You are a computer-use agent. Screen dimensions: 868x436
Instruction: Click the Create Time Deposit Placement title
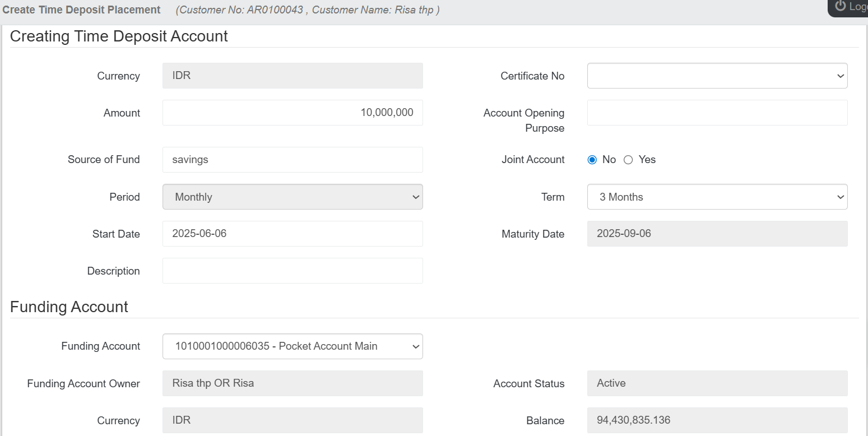82,10
